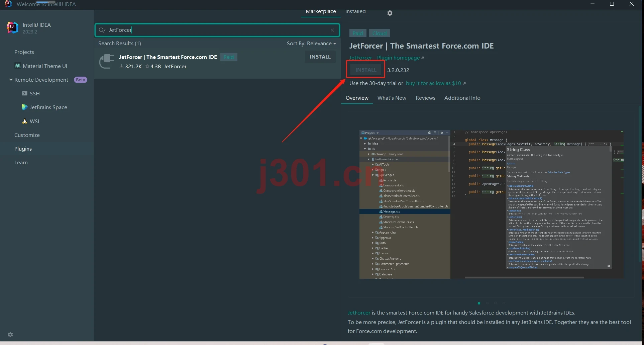
Task: Select the second screenshot carousel dot
Action: point(487,303)
